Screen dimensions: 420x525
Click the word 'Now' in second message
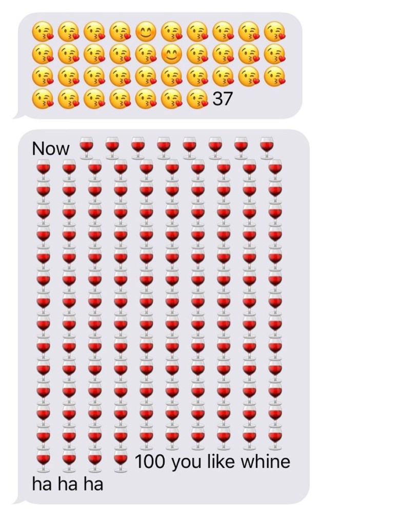tap(51, 149)
